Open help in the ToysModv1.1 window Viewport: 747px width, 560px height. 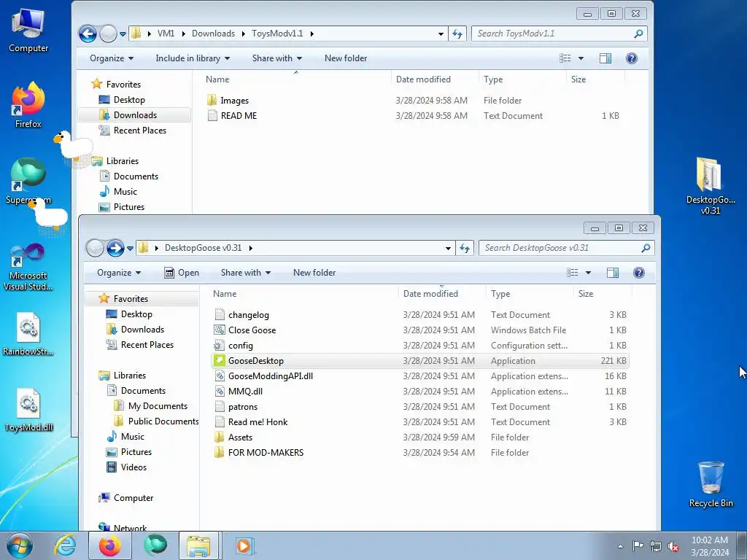click(632, 58)
